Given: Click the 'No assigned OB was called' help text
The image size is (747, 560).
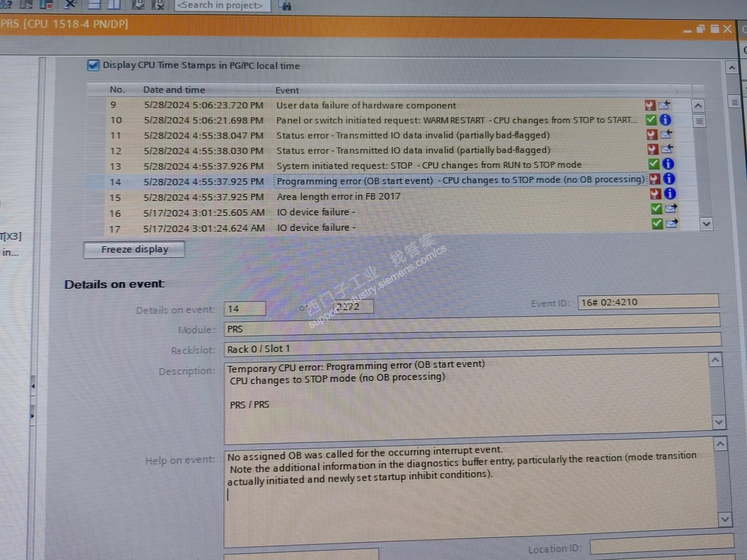Looking at the screenshot, I should [365, 453].
